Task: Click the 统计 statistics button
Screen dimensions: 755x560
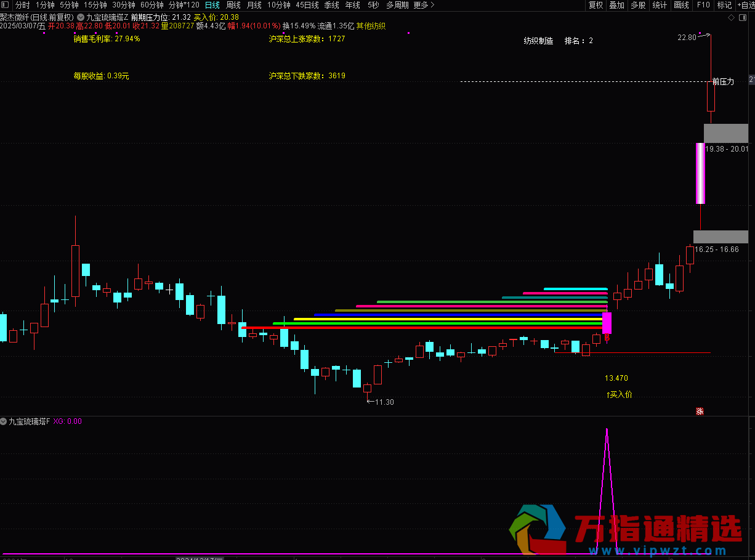Action: (x=660, y=5)
